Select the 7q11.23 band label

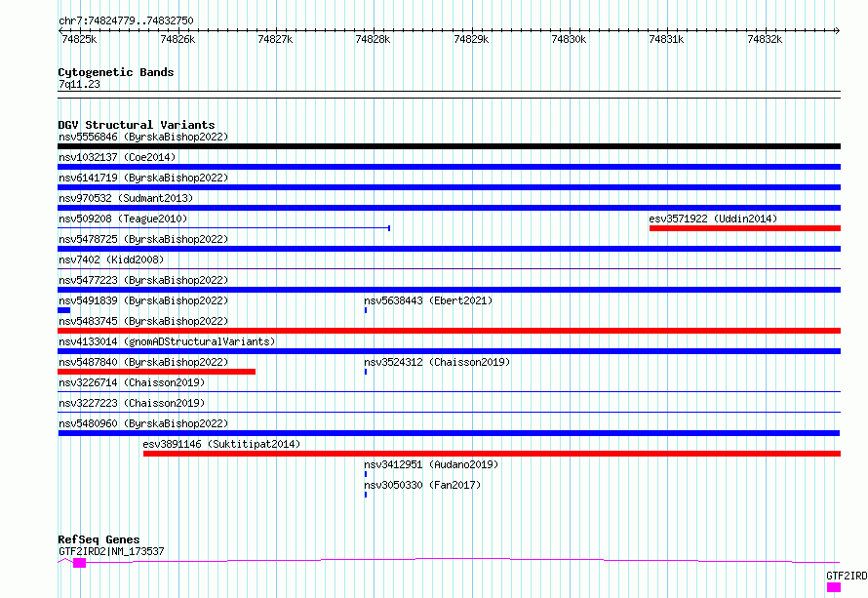click(x=79, y=84)
